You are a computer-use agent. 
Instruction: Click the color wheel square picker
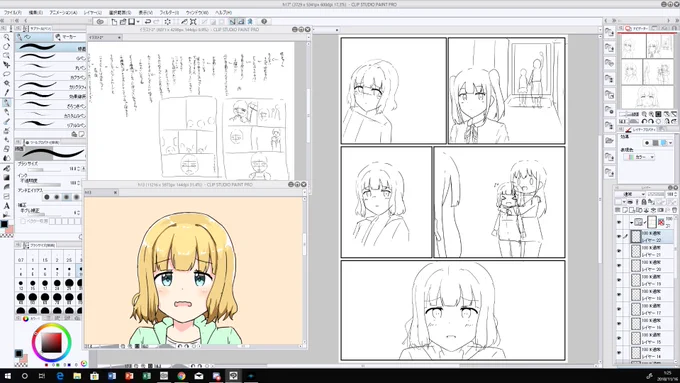click(x=52, y=343)
